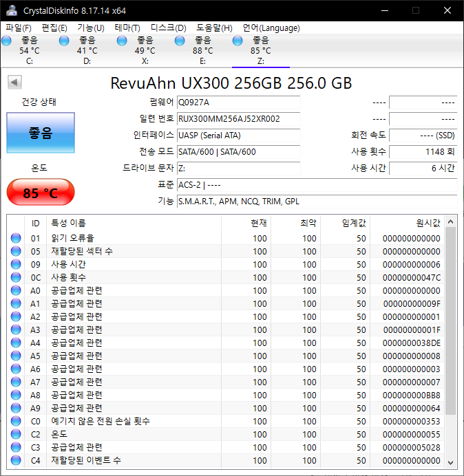Viewport: 464px width, 476px height.
Task: Select the 읽기 오류율 row
Action: pos(226,238)
